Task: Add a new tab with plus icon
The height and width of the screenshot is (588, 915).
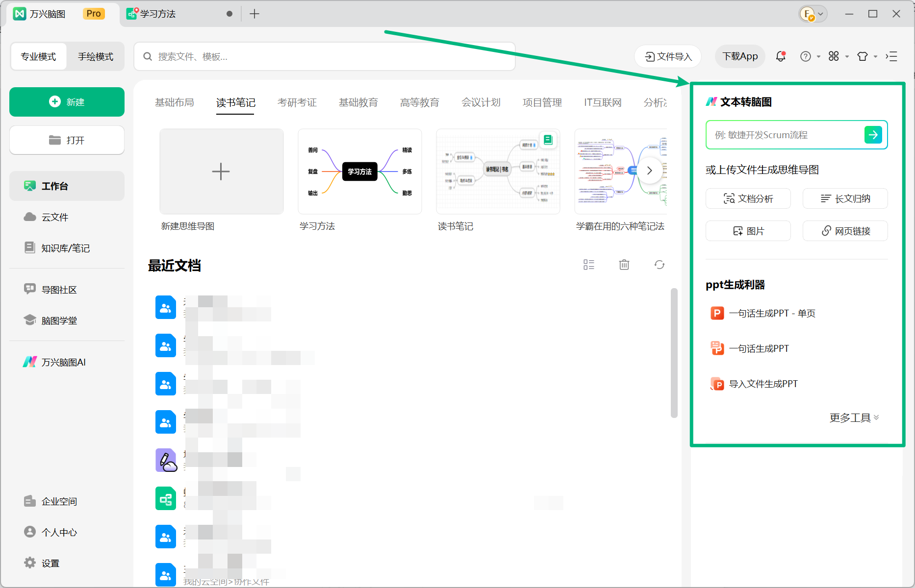Action: coord(254,14)
